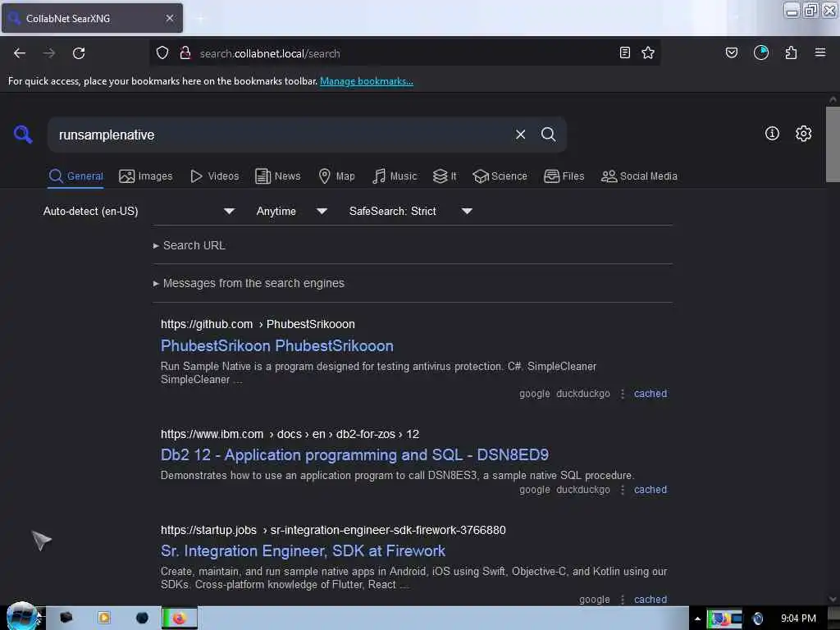Switch to the Map category
The image size is (840, 630).
coord(336,176)
